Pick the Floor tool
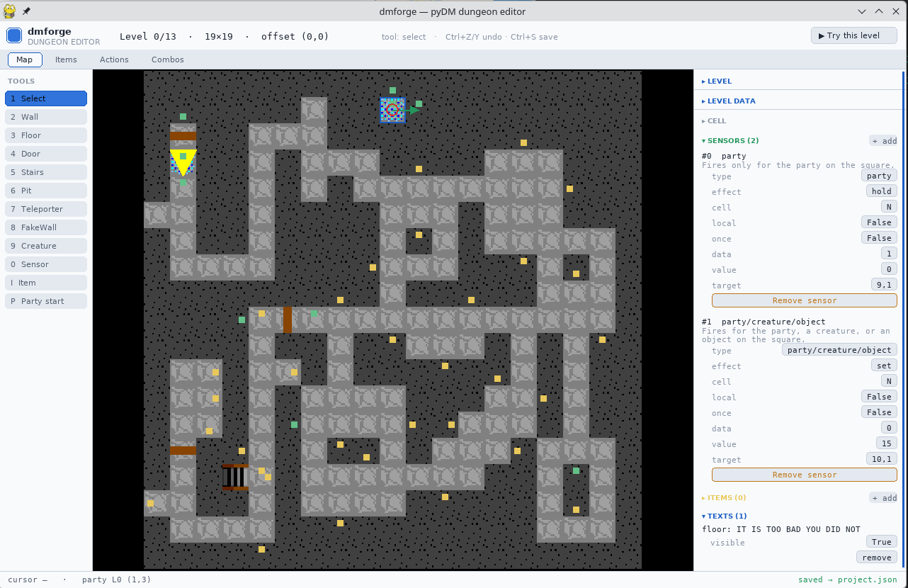Viewport: 908px width, 588px height. (46, 135)
